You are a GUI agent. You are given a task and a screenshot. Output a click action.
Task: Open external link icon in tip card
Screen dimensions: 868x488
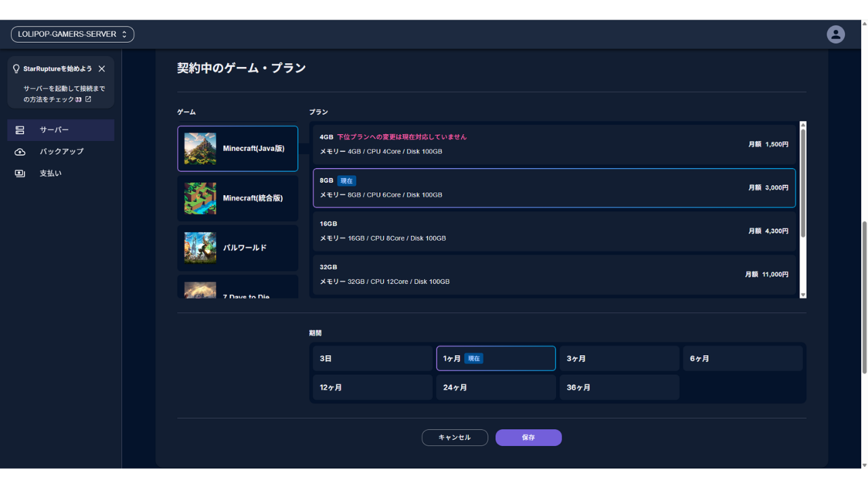coord(88,99)
